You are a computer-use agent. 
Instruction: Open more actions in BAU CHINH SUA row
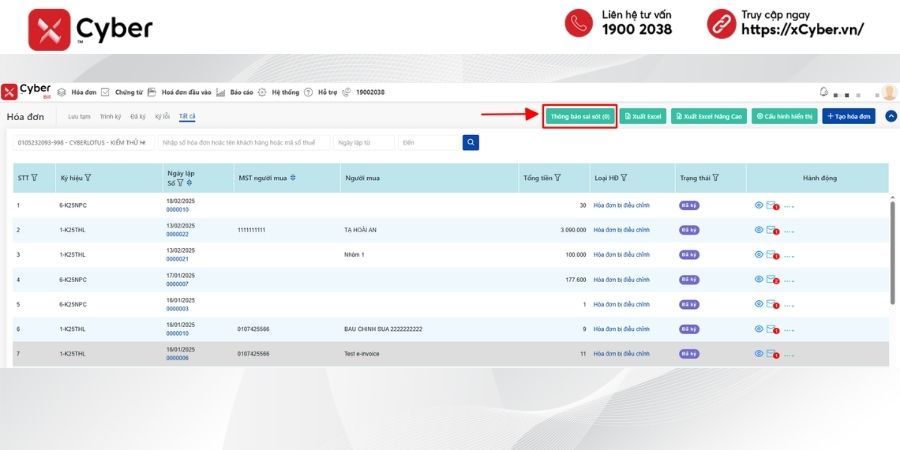click(x=789, y=330)
